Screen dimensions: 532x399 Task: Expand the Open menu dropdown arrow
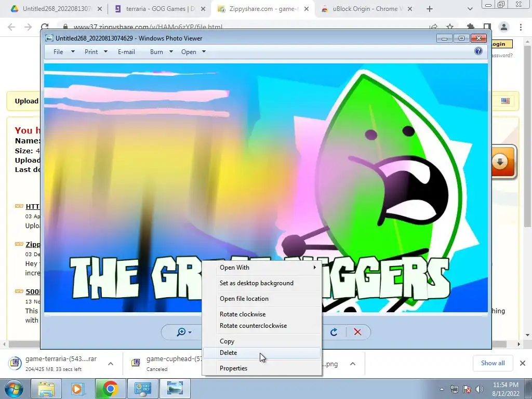[204, 51]
